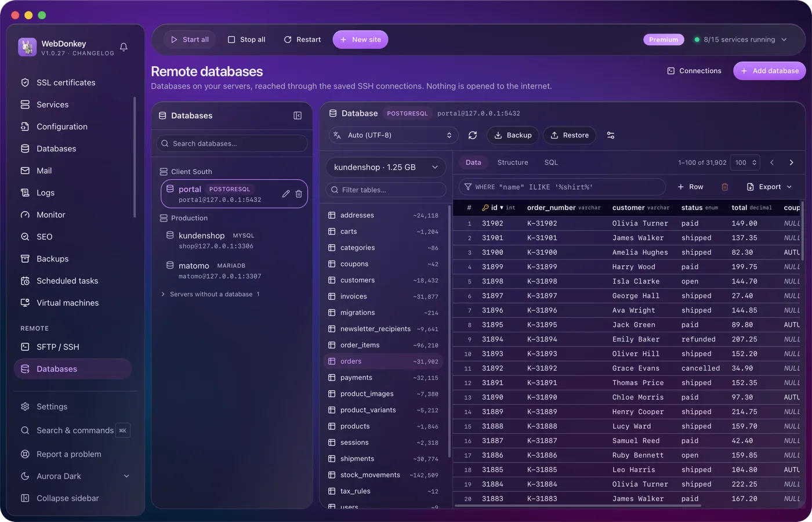Open the Auto (UTF-8) encoding dropdown
812x522 pixels.
tap(394, 135)
